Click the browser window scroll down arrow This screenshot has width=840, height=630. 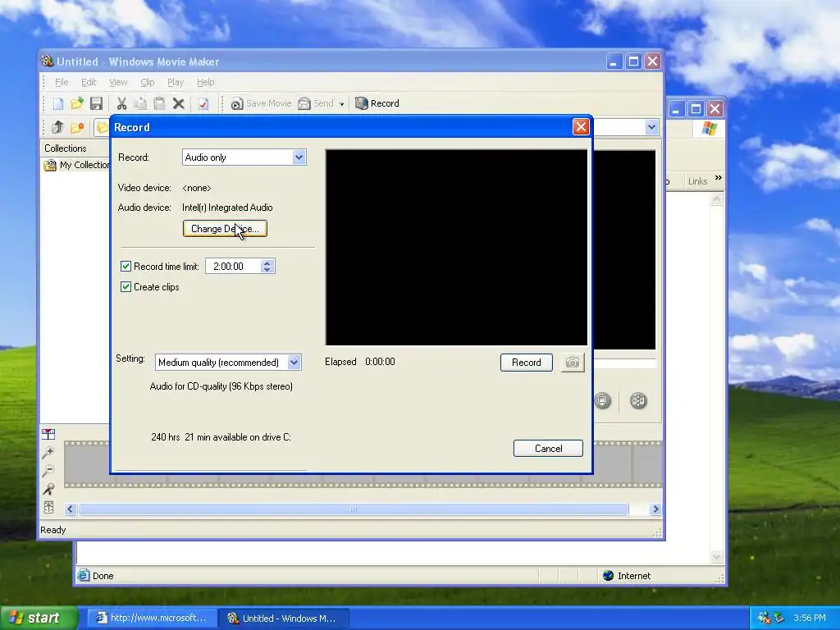pyautogui.click(x=717, y=557)
